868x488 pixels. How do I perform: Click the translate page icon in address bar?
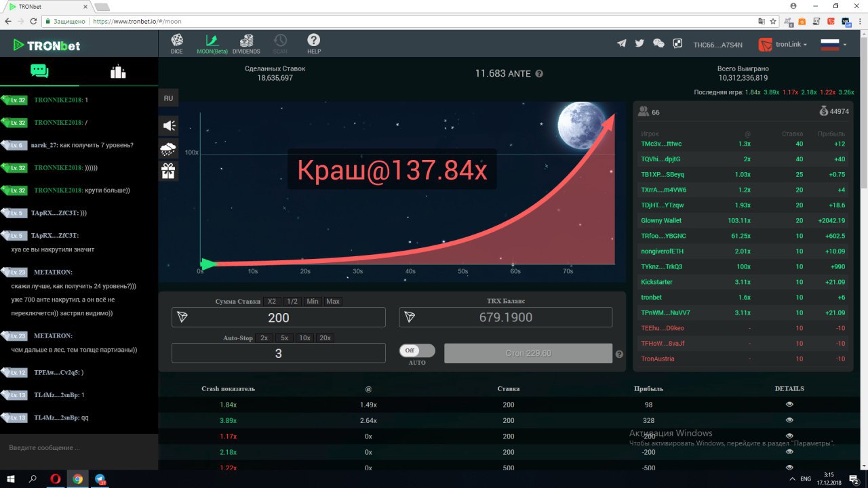[x=762, y=21]
